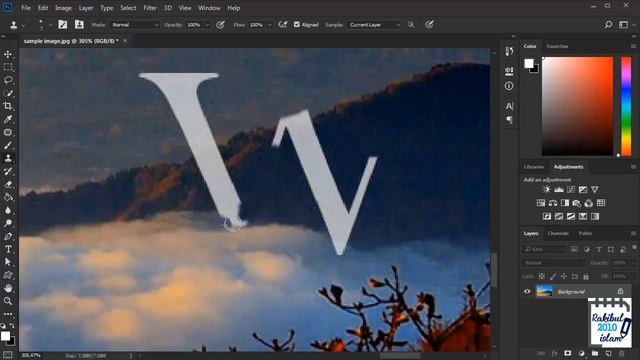
Task: Select the Eyedropper tool
Action: point(8,119)
